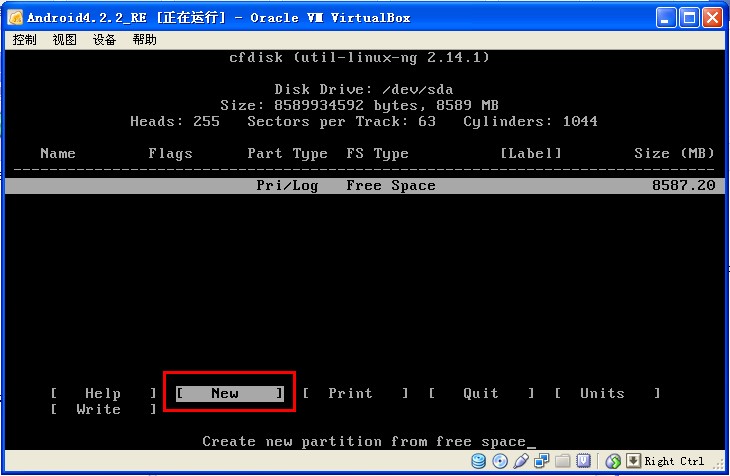The image size is (730, 476).
Task: Maximize the VirtualBox window
Action: [x=689, y=18]
